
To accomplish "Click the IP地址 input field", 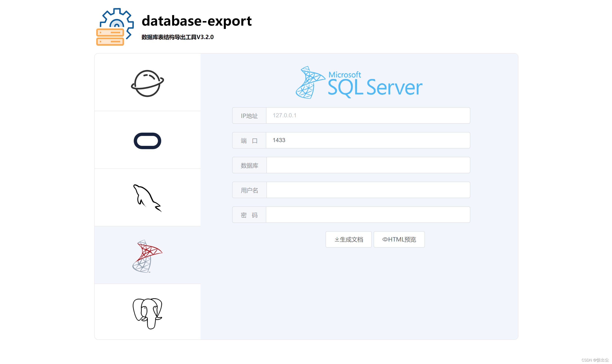I will (x=368, y=115).
